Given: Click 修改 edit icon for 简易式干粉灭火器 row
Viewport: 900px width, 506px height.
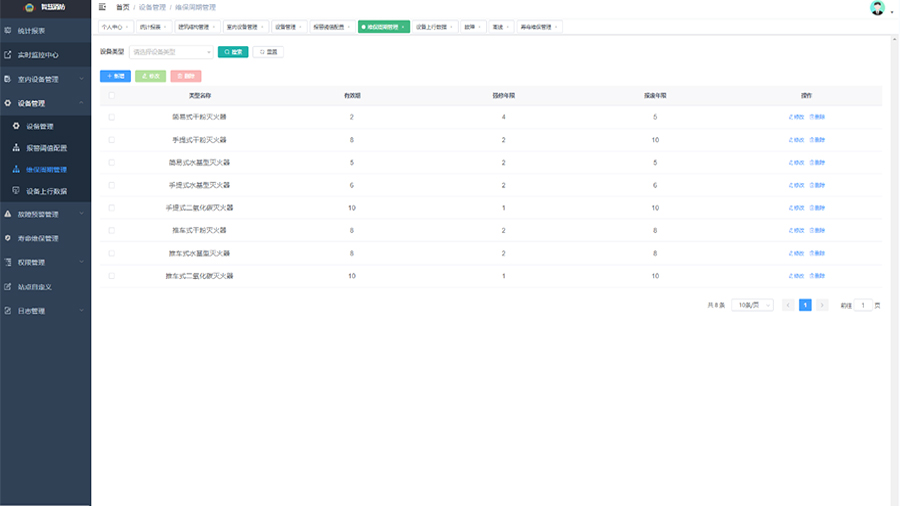Looking at the screenshot, I should 790,117.
